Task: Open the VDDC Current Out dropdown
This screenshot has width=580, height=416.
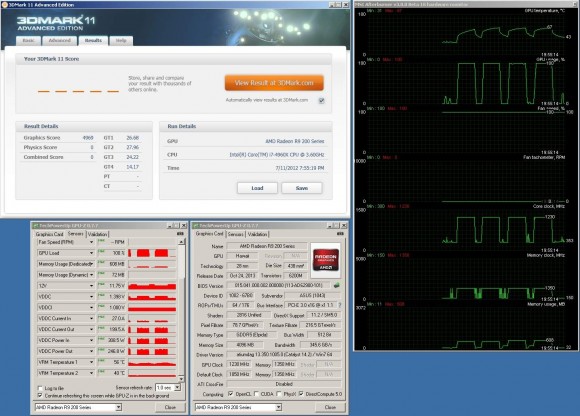Action: pos(91,329)
